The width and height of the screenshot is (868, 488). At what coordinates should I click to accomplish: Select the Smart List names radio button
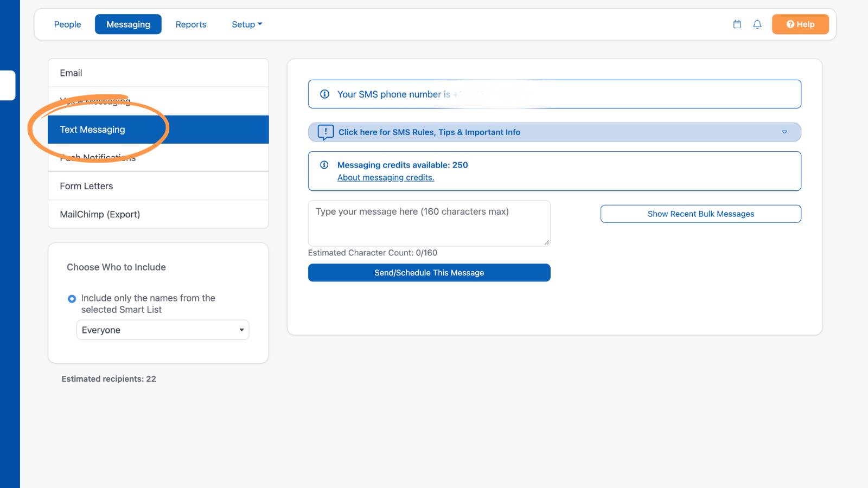[x=72, y=299]
